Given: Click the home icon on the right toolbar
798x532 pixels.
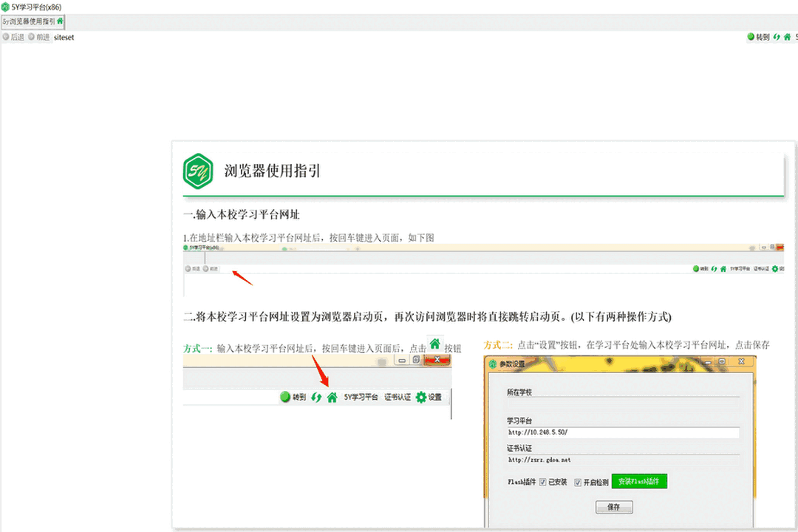Looking at the screenshot, I should pos(786,36).
